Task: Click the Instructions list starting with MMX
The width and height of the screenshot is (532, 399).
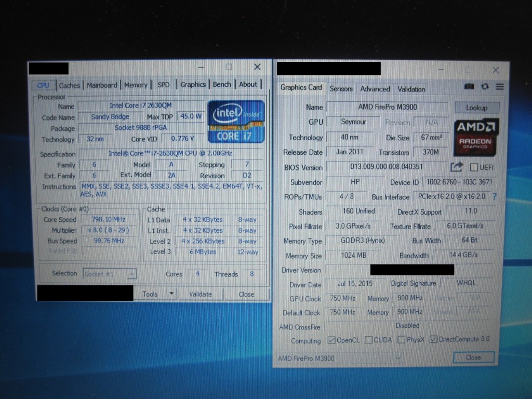Action: (171, 190)
